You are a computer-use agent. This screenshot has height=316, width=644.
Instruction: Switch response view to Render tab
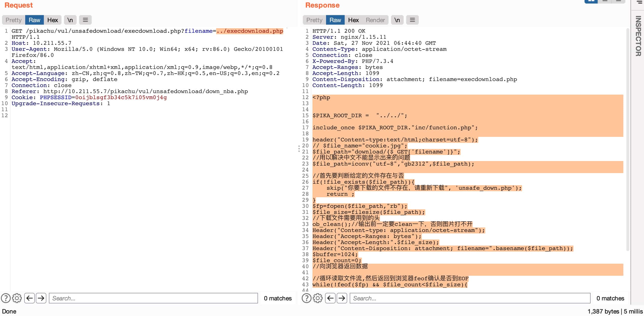375,20
